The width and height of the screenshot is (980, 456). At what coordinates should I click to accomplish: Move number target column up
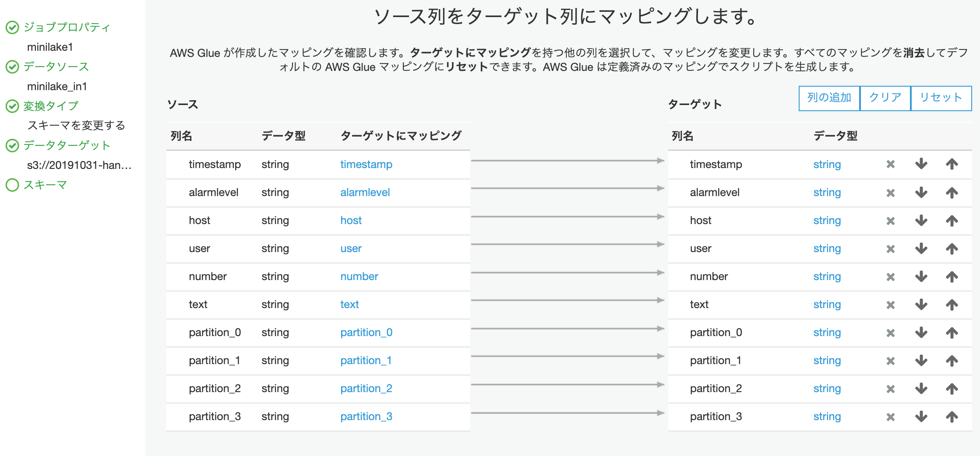[952, 276]
